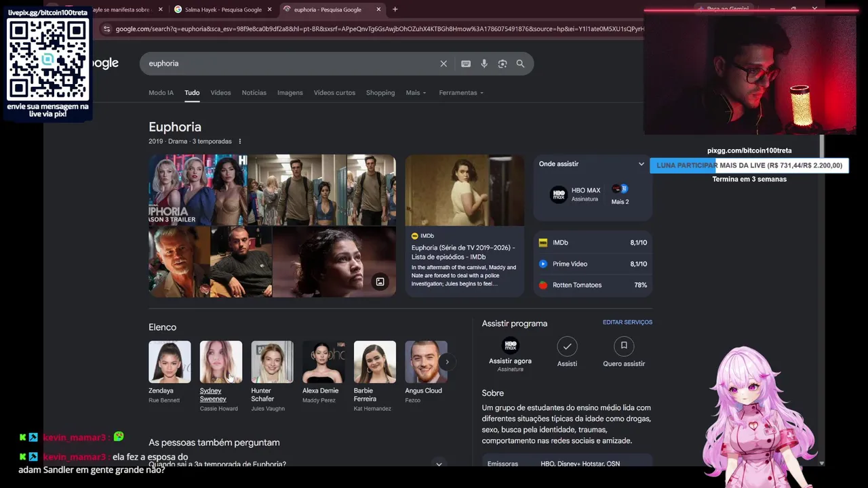Click Hunter Schafer's cast photo
Image resolution: width=868 pixels, height=488 pixels.
(x=272, y=362)
